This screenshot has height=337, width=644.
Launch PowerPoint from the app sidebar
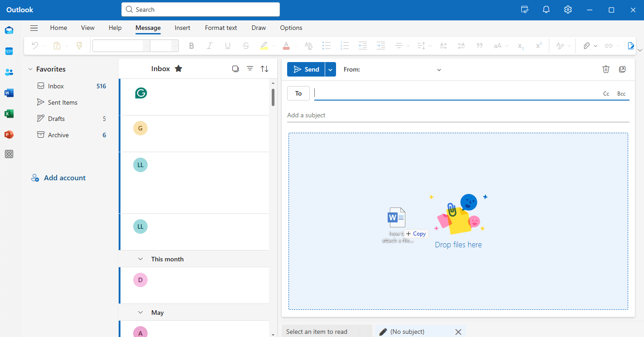click(9, 135)
